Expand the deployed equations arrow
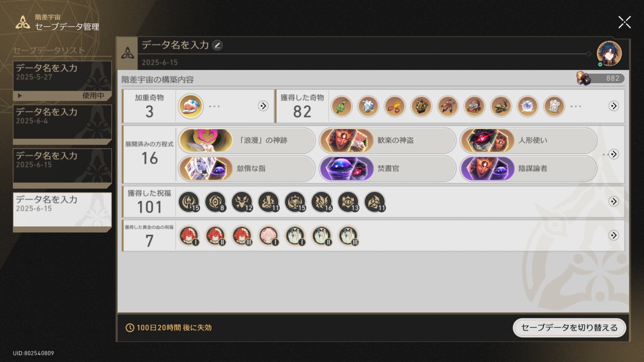The height and width of the screenshot is (362, 644). (x=613, y=154)
